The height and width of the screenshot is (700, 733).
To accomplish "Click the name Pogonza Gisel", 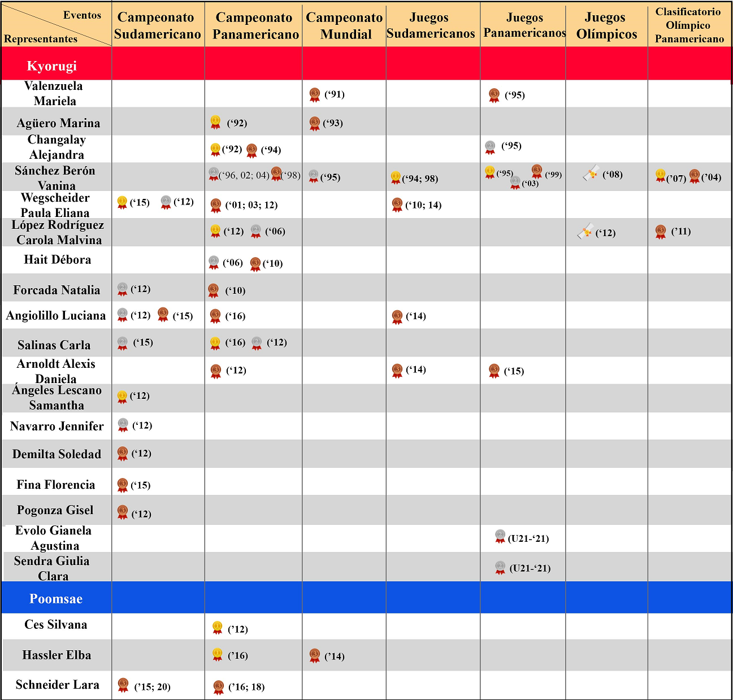I will point(55,510).
